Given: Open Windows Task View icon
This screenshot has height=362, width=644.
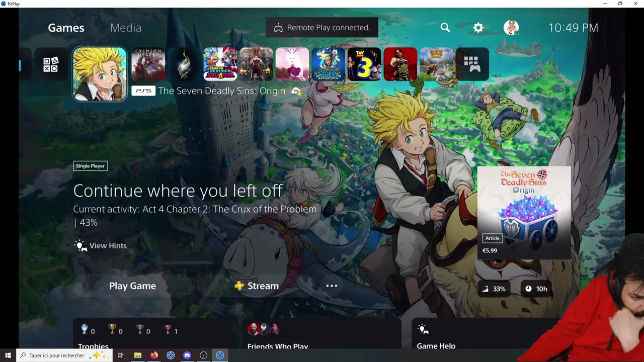Looking at the screenshot, I should click(121, 355).
